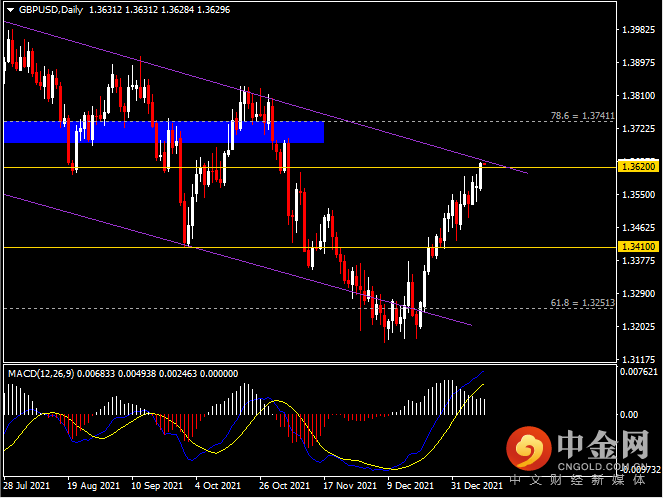This screenshot has height=498, width=663.
Task: Click the GBPUSD,Daily symbol title
Action: click(51, 10)
